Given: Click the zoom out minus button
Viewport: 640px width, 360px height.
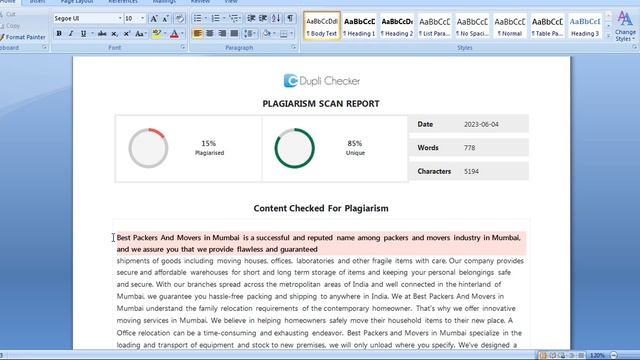Looking at the screenshot, I should point(614,356).
